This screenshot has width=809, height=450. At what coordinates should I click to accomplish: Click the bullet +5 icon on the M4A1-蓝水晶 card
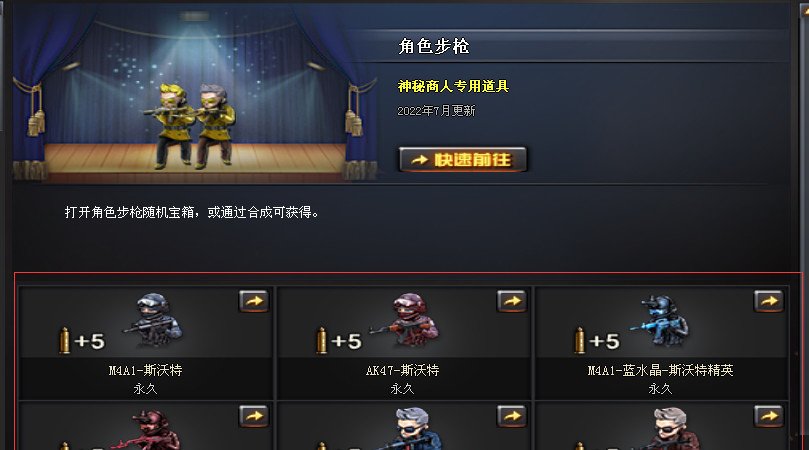[x=596, y=341]
